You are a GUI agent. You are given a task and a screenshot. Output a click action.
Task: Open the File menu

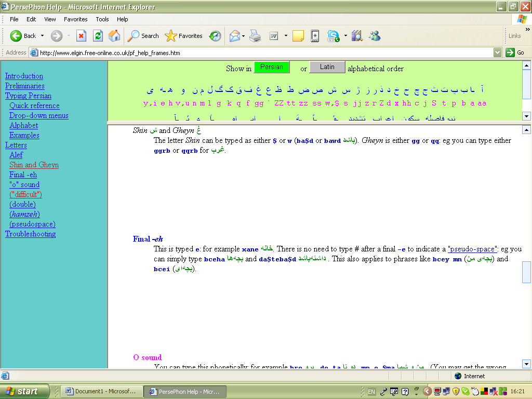[x=14, y=19]
